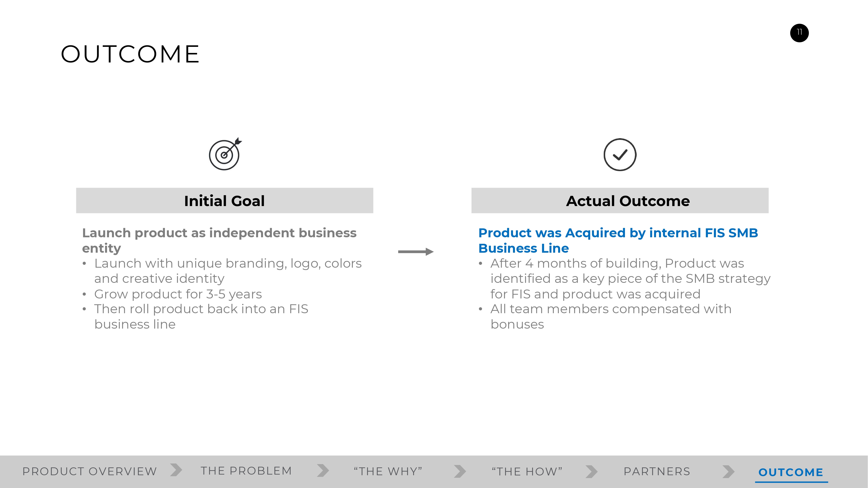The height and width of the screenshot is (488, 868).
Task: Click the Initial Goal header box
Action: point(224,201)
